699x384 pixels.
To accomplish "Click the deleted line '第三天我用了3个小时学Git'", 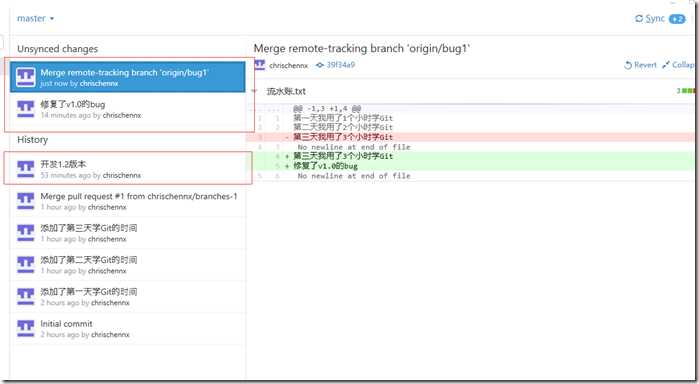I will pos(343,137).
